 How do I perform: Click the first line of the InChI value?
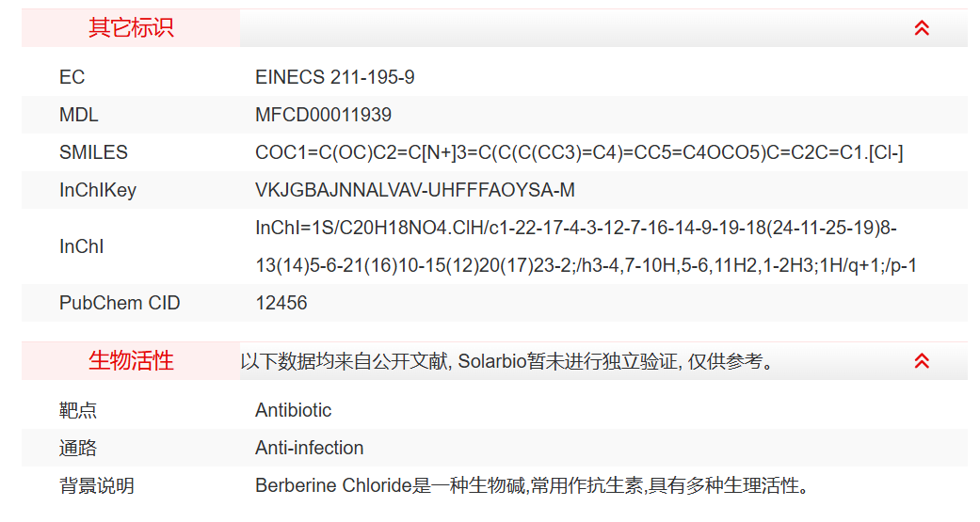pyautogui.click(x=582, y=229)
